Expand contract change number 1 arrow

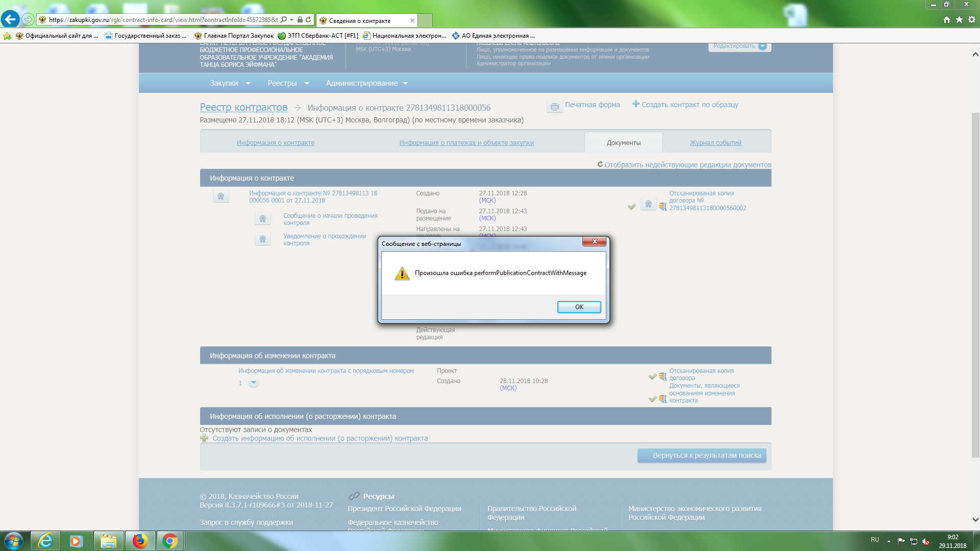coord(253,383)
